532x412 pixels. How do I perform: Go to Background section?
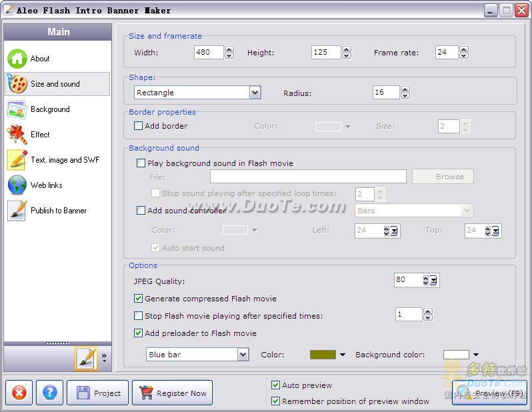(50, 109)
